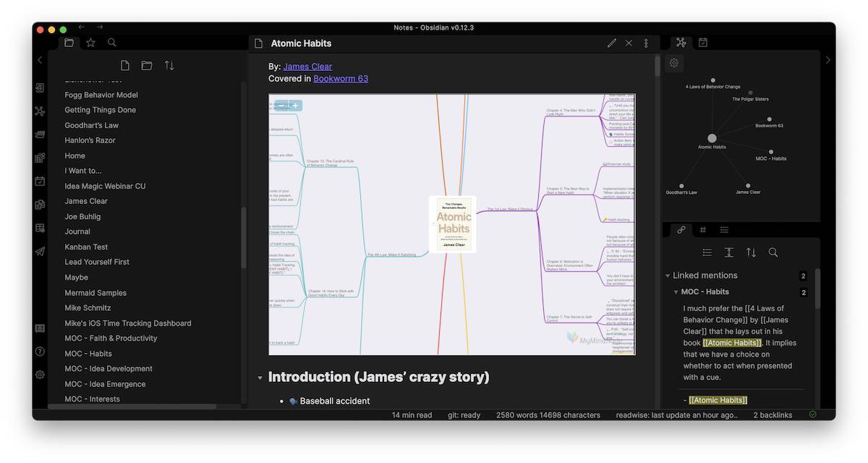Open the Kanban Test note
The height and width of the screenshot is (463, 868).
tap(86, 247)
